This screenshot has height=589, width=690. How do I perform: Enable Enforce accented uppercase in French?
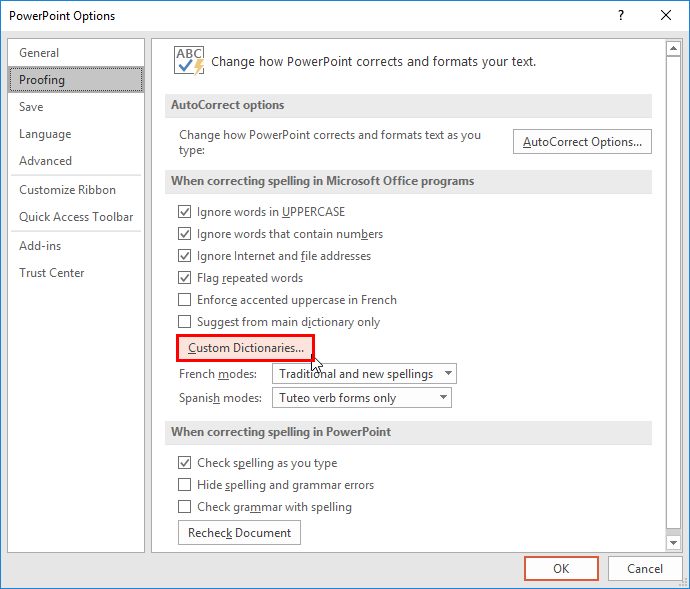point(184,300)
